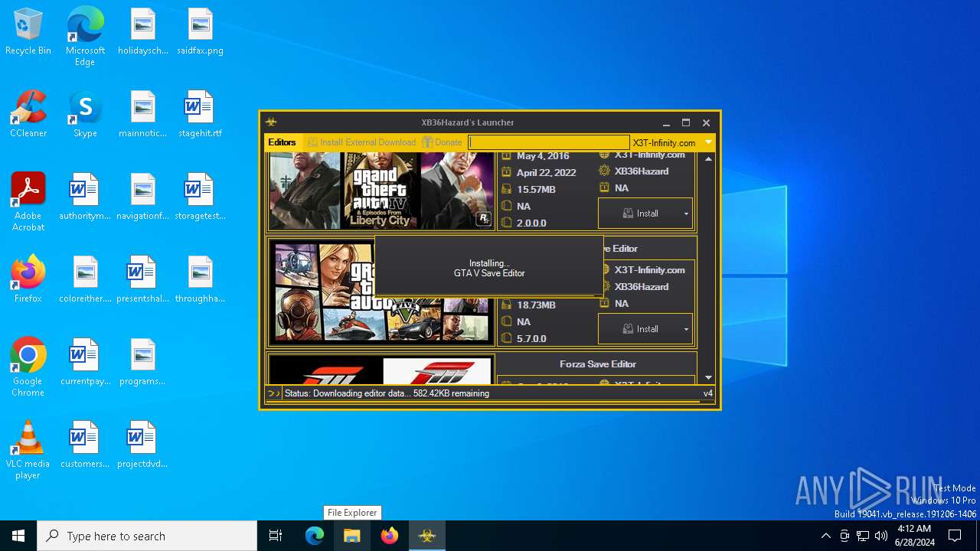This screenshot has width=980, height=551.
Task: Expand Install dropdown arrow for GTA V editor
Action: pos(686,330)
